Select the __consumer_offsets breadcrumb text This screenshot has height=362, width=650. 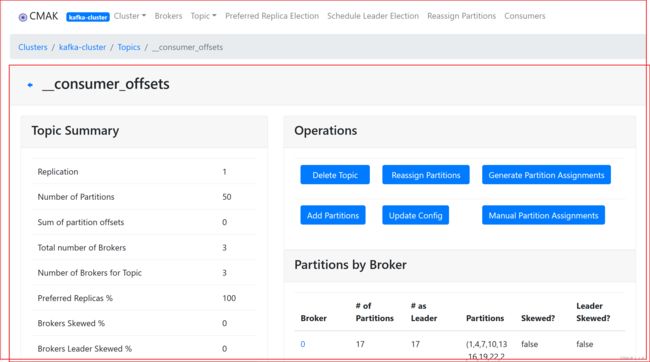point(187,47)
